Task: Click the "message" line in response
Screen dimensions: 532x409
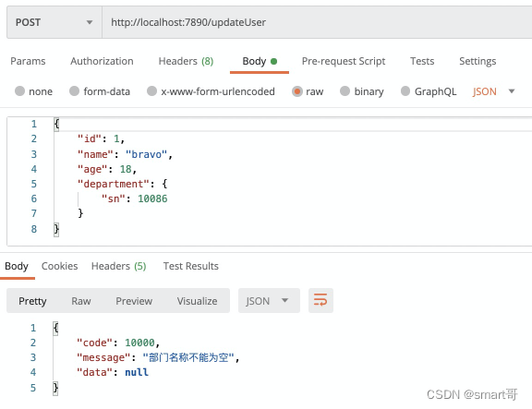Action: (x=158, y=358)
